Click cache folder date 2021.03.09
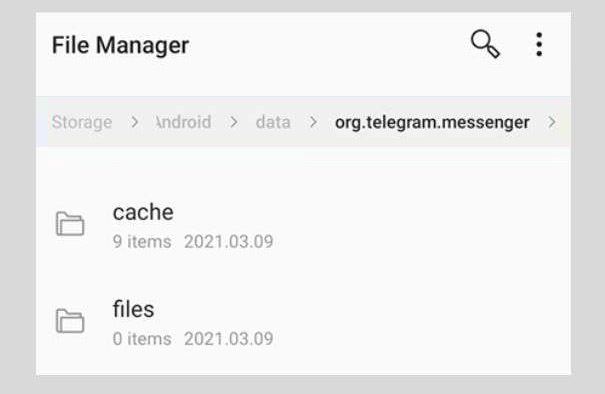Viewport: 605px width, 394px height. pyautogui.click(x=229, y=242)
